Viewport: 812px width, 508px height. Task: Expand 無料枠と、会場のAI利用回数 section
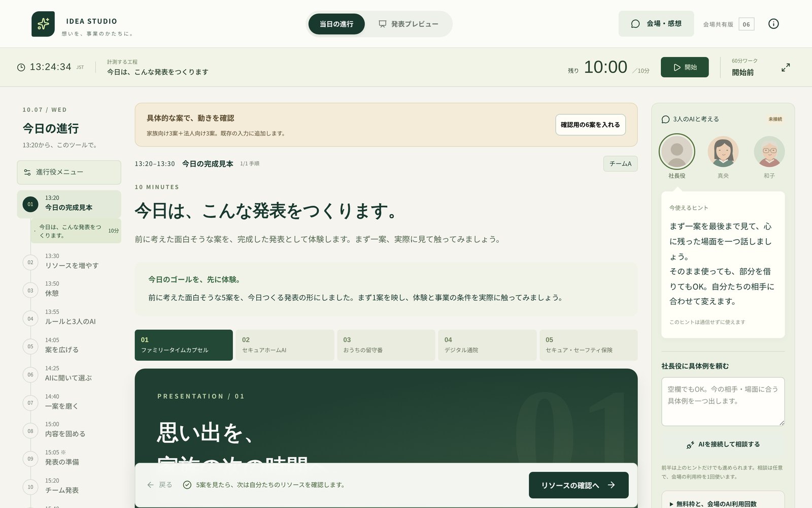point(723,503)
